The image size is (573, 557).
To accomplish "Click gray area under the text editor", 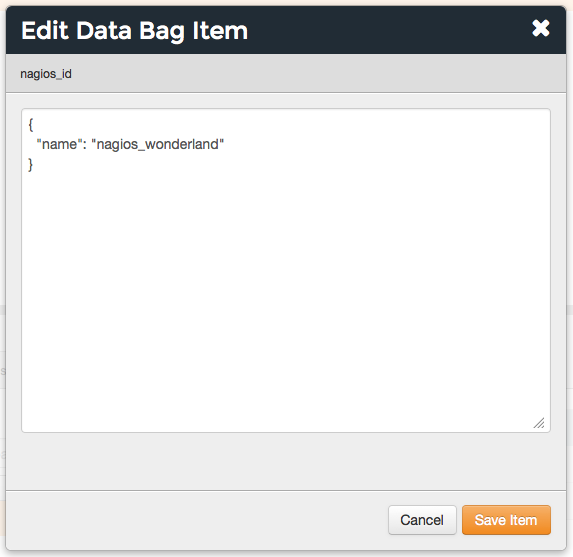I will [286, 461].
